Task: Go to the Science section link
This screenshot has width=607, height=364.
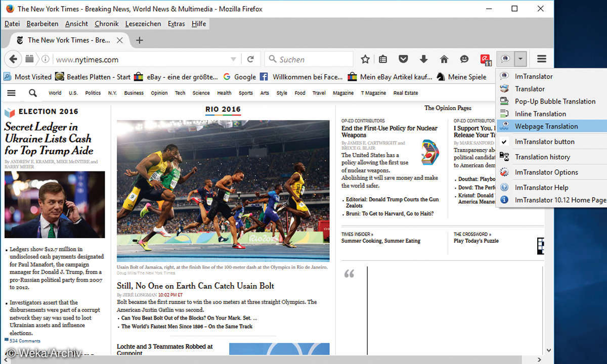Action: click(x=201, y=93)
